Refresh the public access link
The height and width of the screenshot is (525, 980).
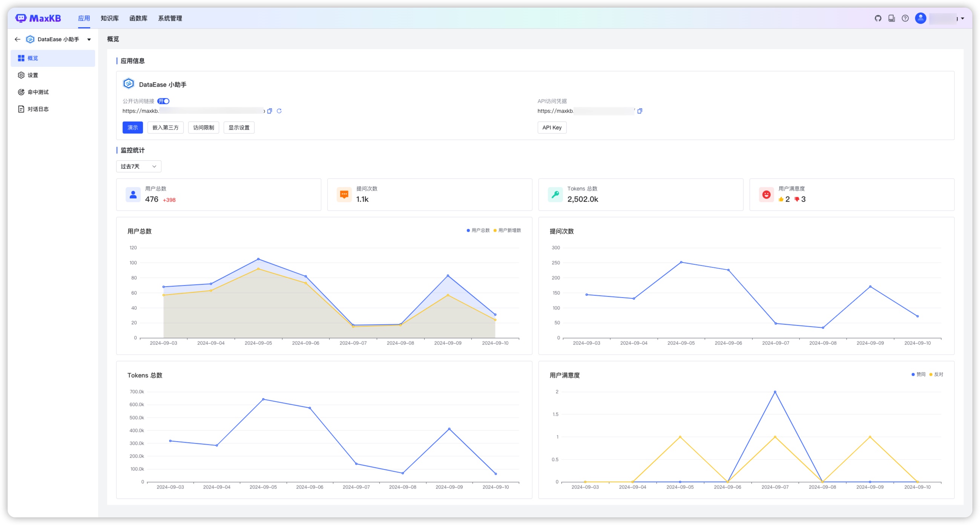coord(279,111)
